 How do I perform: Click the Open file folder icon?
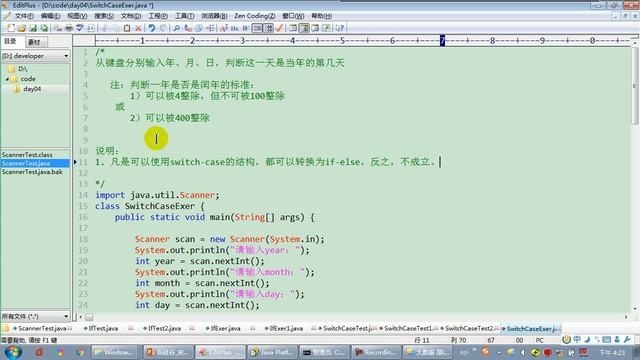[22, 28]
